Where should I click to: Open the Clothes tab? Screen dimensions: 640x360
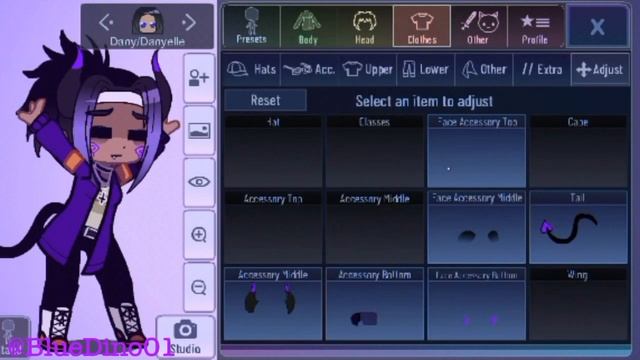(x=422, y=26)
